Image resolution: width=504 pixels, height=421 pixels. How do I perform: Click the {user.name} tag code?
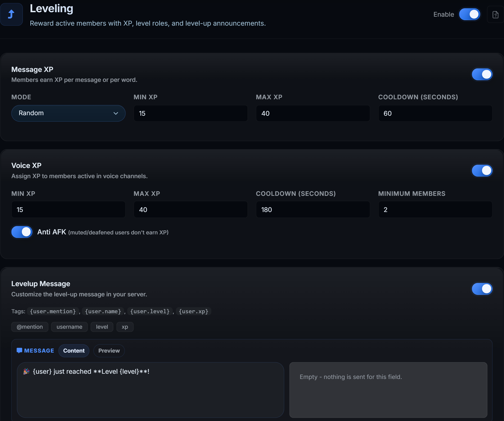tap(103, 312)
